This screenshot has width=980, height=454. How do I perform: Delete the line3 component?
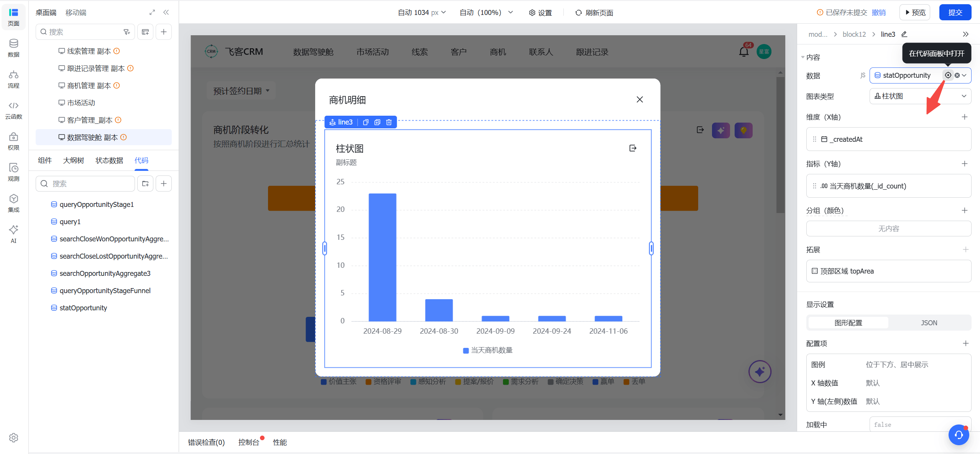(389, 122)
